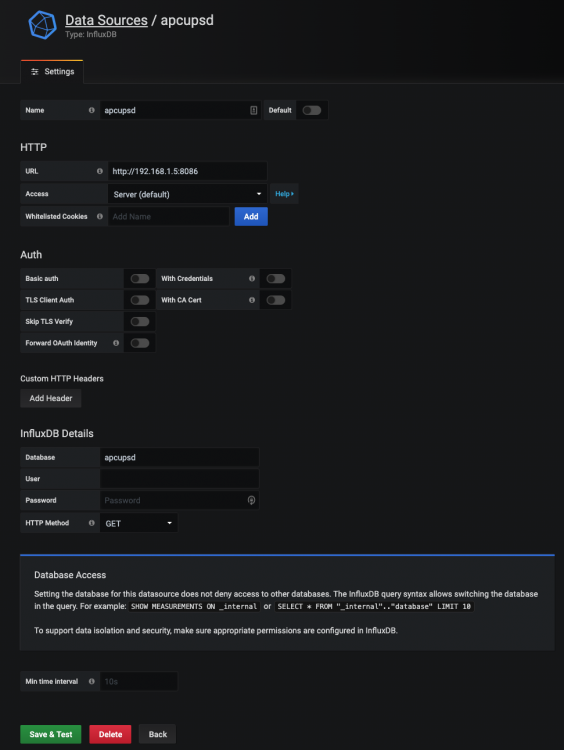Click the Save & Test button
This screenshot has width=564, height=750.
[x=51, y=734]
